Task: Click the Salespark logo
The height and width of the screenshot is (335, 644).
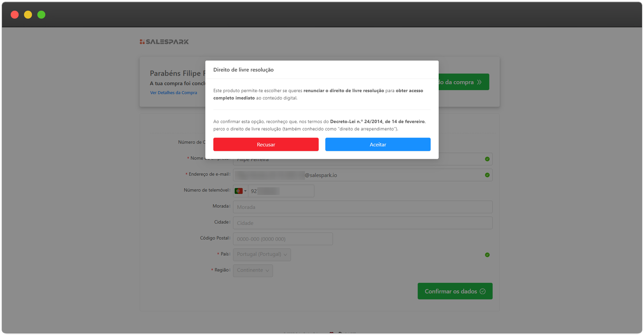Action: click(x=164, y=42)
